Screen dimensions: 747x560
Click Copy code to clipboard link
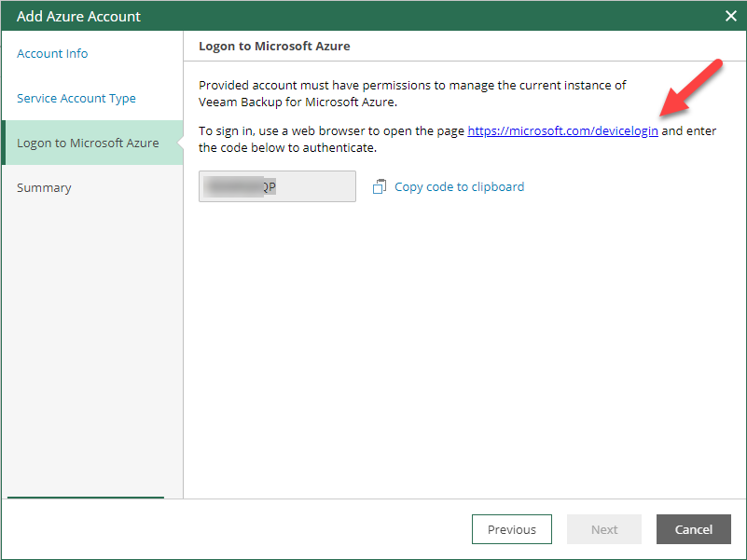459,186
